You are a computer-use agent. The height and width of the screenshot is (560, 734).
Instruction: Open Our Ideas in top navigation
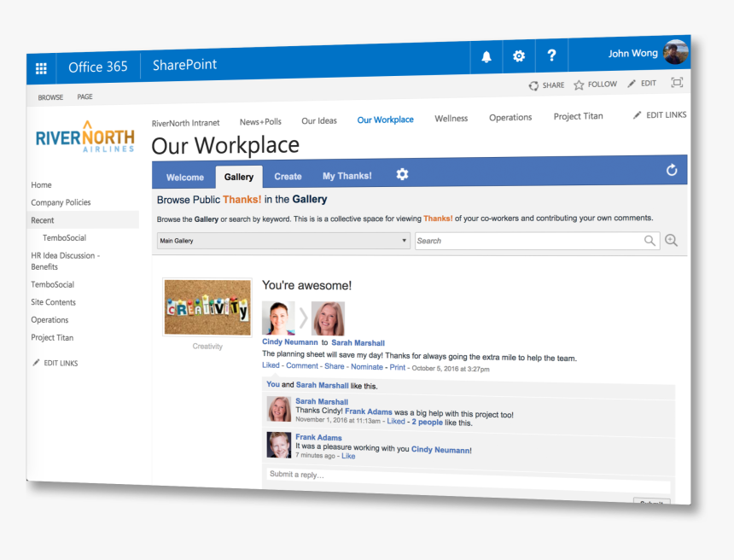319,121
